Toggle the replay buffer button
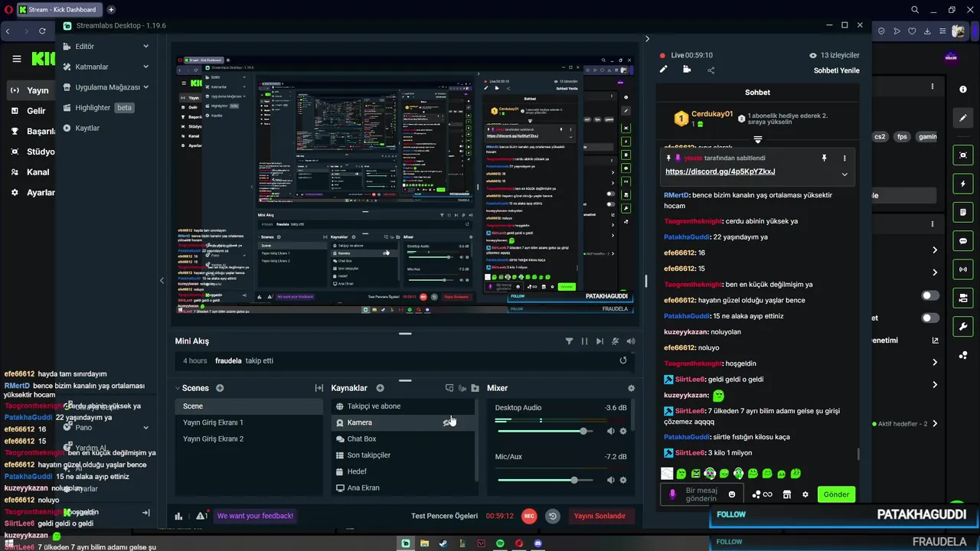Image resolution: width=980 pixels, height=551 pixels. point(553,516)
